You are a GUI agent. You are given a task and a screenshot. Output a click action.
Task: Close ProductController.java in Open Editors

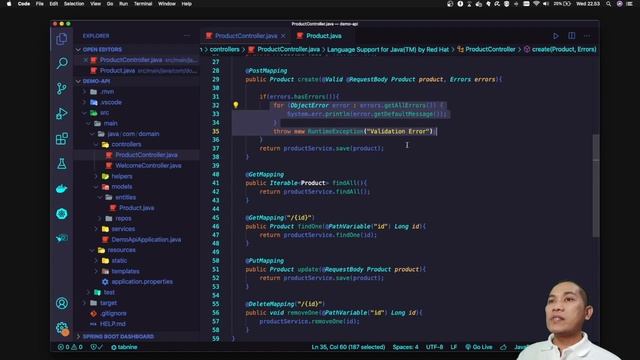coord(85,60)
